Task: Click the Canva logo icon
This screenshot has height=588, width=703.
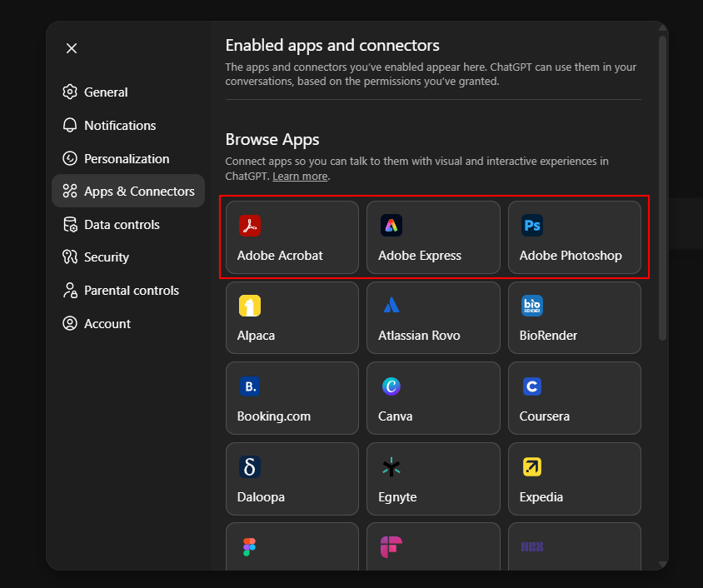Action: tap(391, 386)
